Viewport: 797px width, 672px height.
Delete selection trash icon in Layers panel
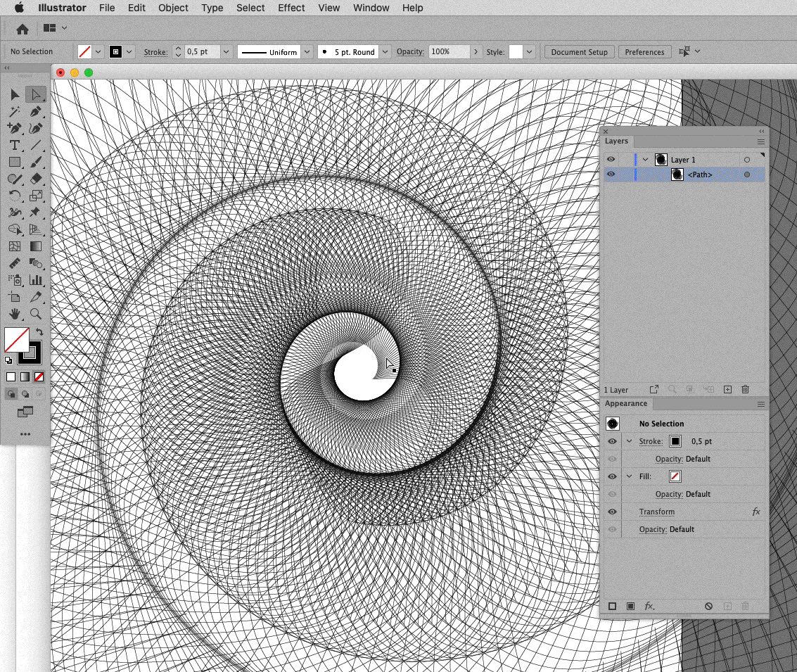click(x=745, y=389)
